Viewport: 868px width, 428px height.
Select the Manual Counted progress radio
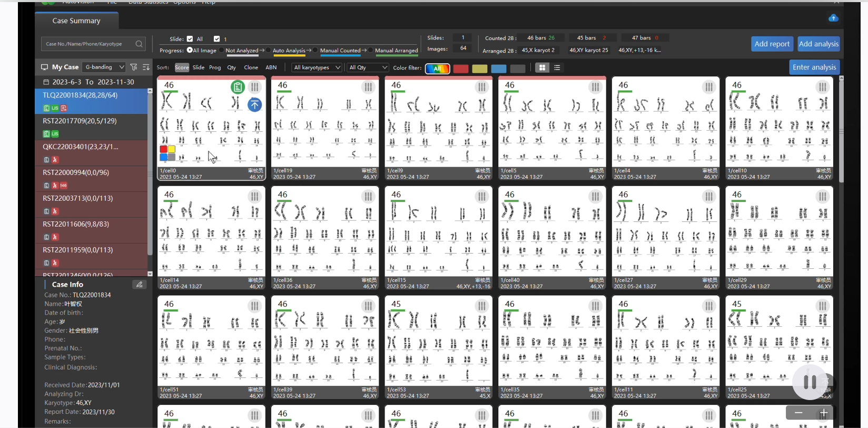(315, 50)
